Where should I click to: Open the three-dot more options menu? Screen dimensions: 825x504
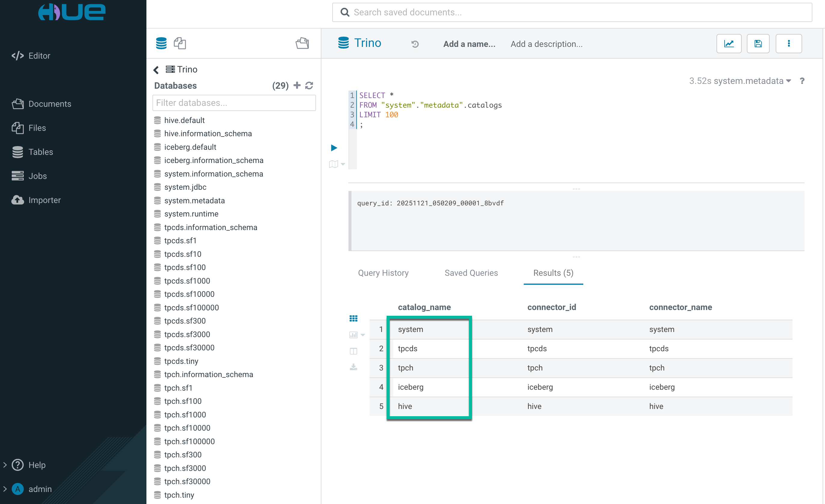pos(789,44)
